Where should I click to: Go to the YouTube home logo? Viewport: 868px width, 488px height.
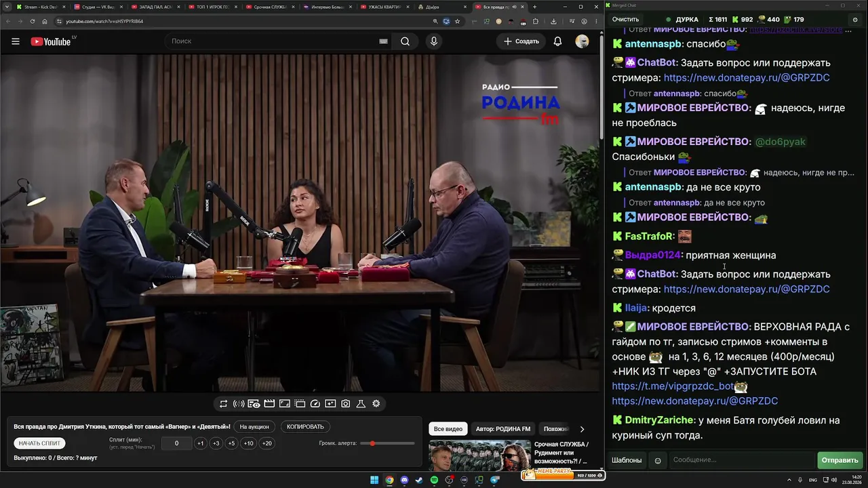(x=51, y=41)
